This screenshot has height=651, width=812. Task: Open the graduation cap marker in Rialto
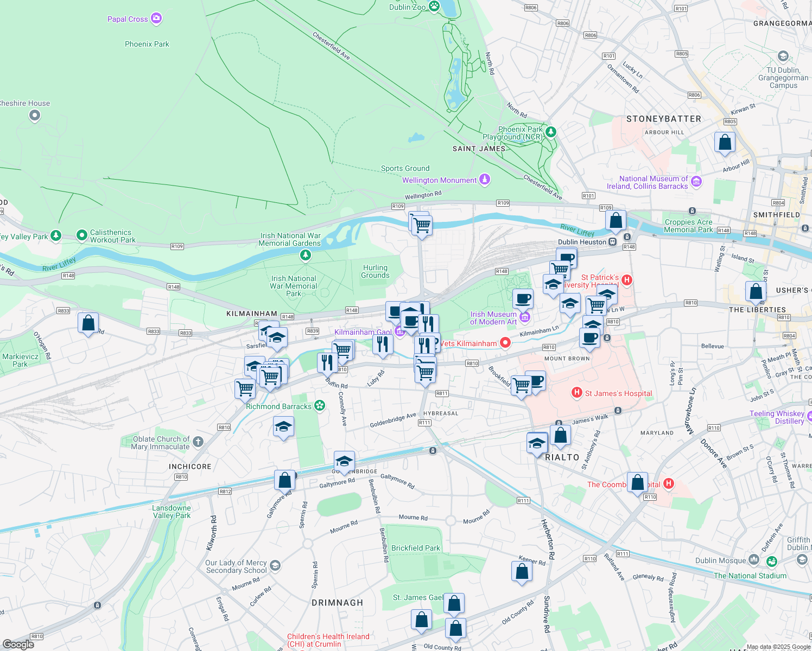537,443
